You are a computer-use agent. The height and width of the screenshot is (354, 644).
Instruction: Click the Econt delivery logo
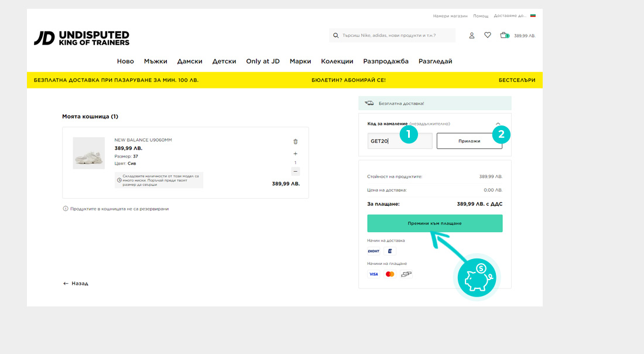(x=374, y=251)
